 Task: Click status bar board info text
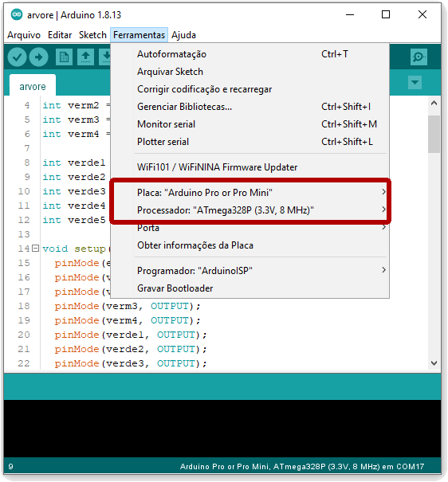pos(302,467)
